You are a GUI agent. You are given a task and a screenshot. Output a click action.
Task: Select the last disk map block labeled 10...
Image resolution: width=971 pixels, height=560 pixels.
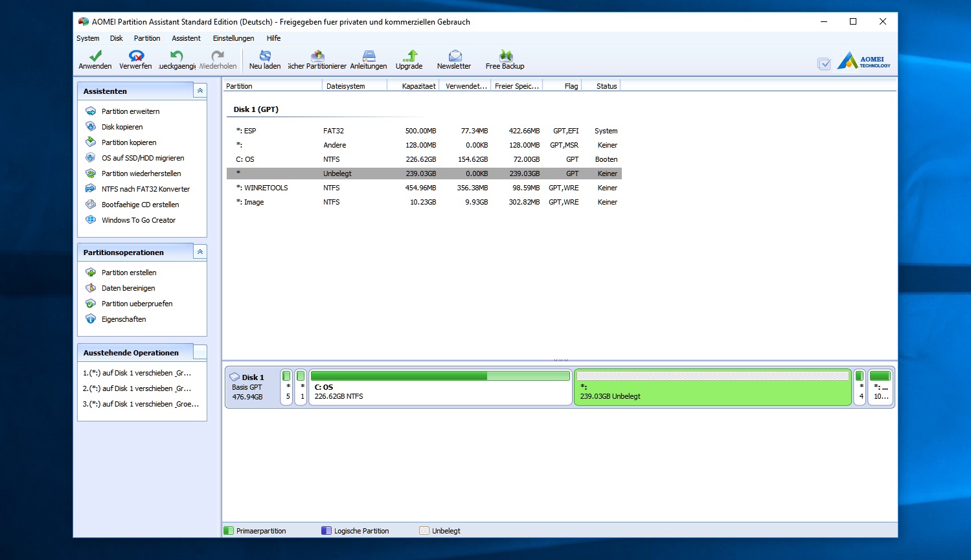point(880,387)
